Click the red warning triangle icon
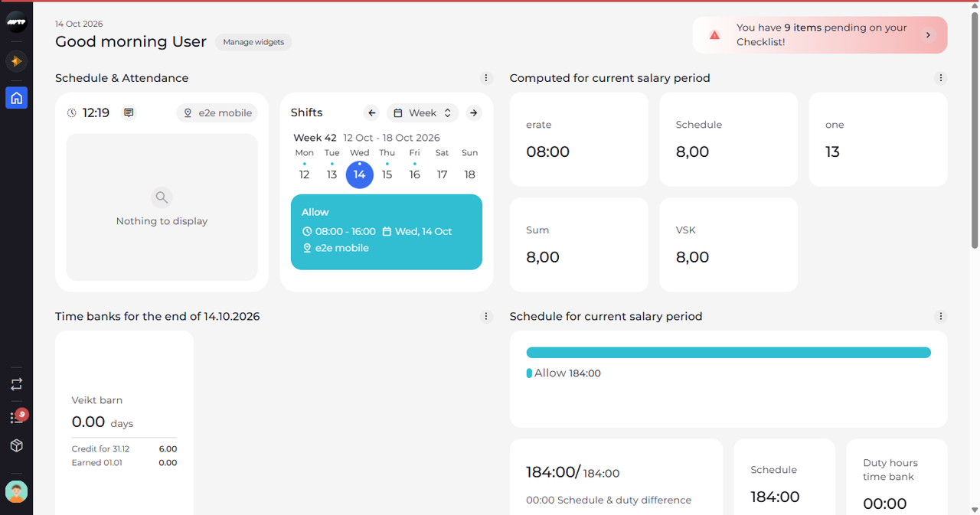This screenshot has width=980, height=515. pyautogui.click(x=714, y=35)
